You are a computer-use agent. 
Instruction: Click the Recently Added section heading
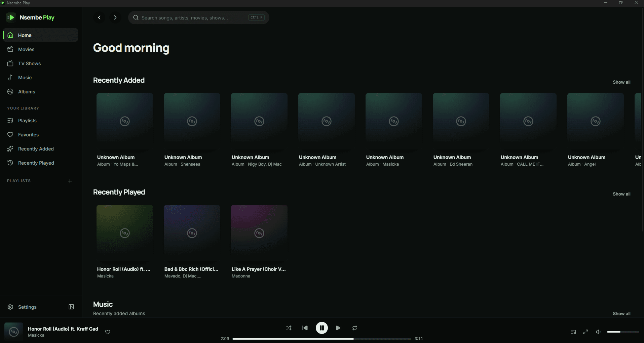pyautogui.click(x=119, y=80)
